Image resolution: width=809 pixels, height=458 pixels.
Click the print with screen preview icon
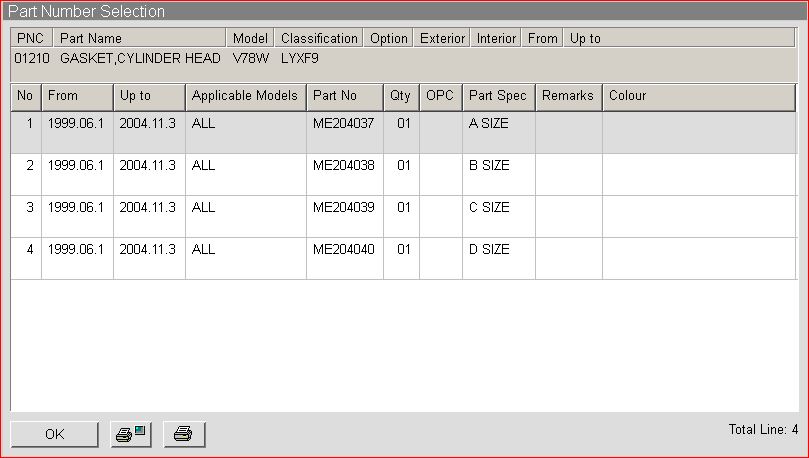[x=131, y=434]
